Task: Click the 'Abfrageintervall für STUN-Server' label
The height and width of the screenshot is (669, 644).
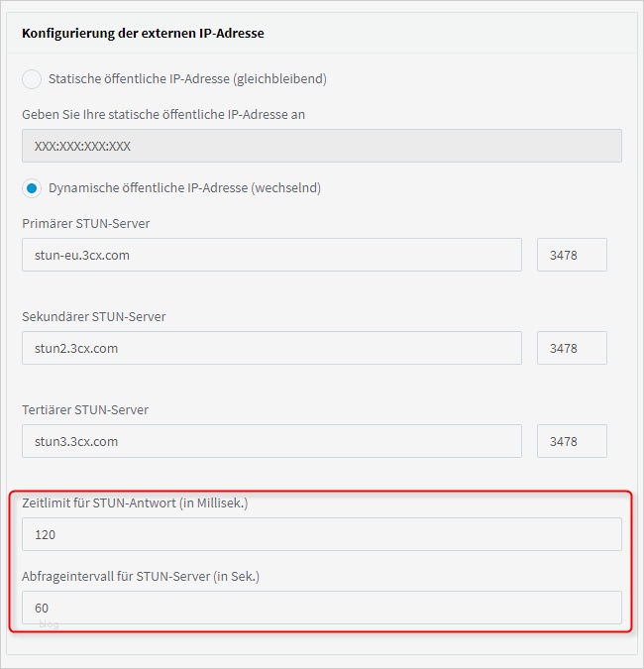Action: pos(141,576)
